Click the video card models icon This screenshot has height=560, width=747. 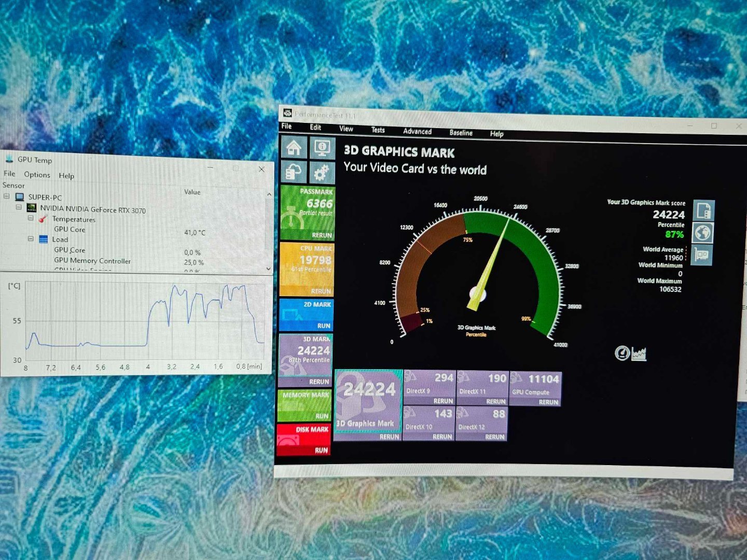pyautogui.click(x=701, y=255)
